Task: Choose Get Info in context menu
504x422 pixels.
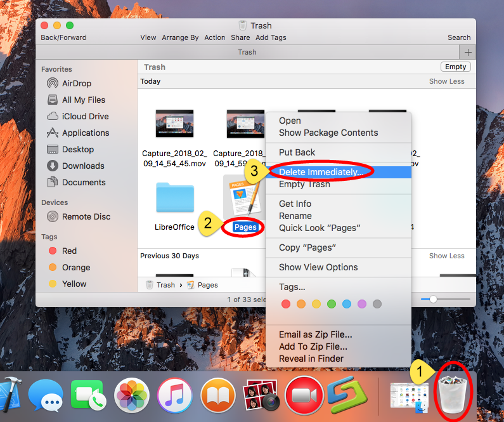Action: 295,204
